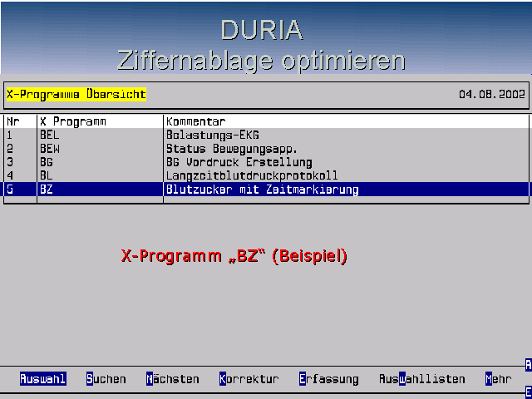Select the highlighted BZ program row
532x399 pixels.
point(266,189)
